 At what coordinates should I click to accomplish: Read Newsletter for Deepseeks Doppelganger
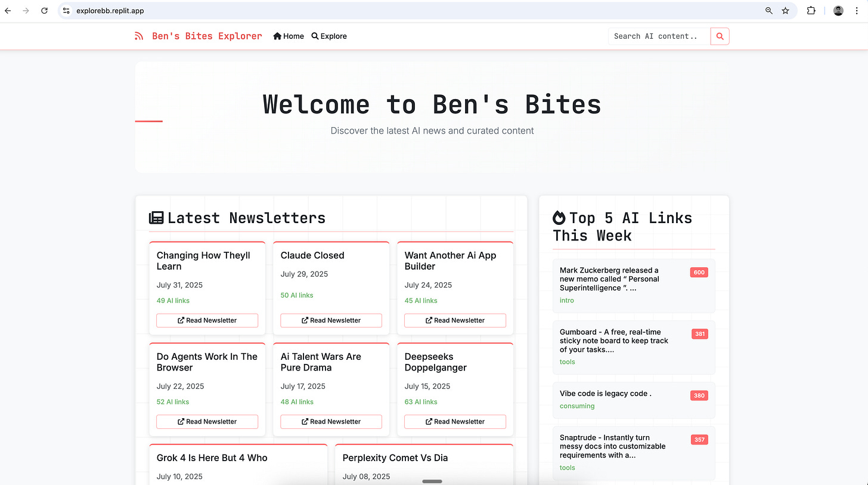(455, 422)
